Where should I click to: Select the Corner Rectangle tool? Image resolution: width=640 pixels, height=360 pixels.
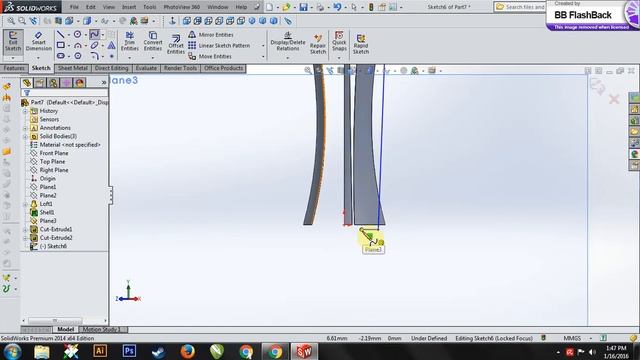(x=60, y=45)
